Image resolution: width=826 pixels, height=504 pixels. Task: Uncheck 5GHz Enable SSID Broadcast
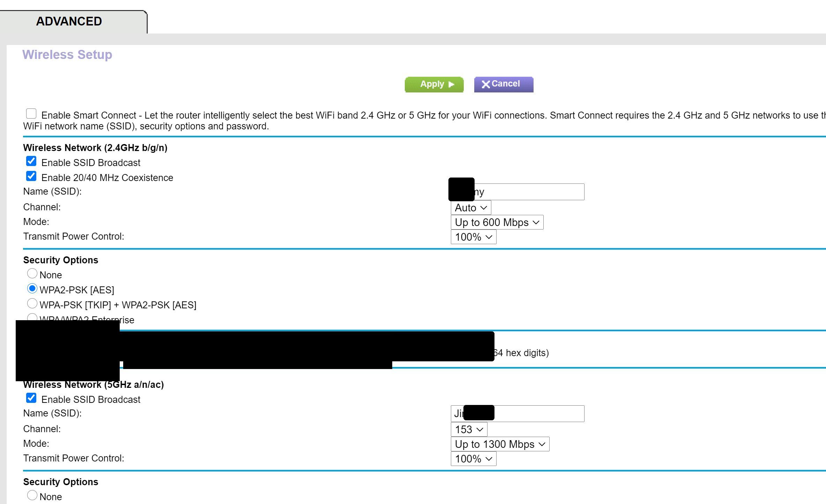coord(31,398)
